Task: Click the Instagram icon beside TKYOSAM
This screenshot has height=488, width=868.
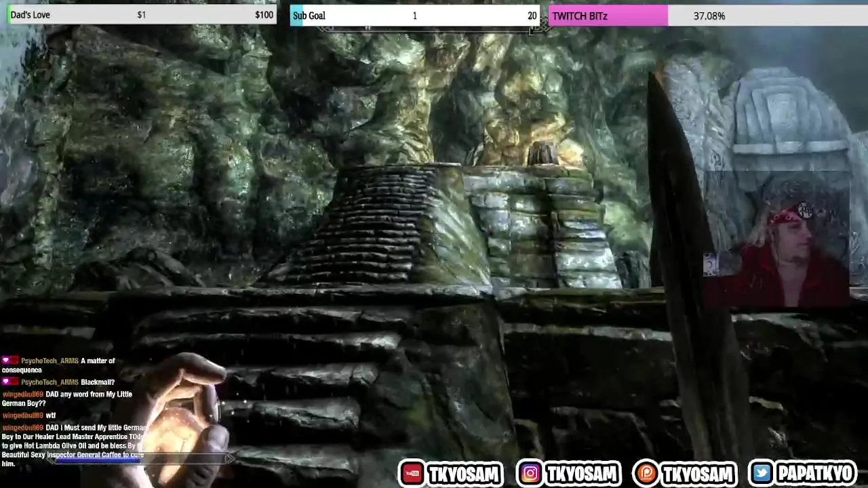Action: (x=530, y=473)
